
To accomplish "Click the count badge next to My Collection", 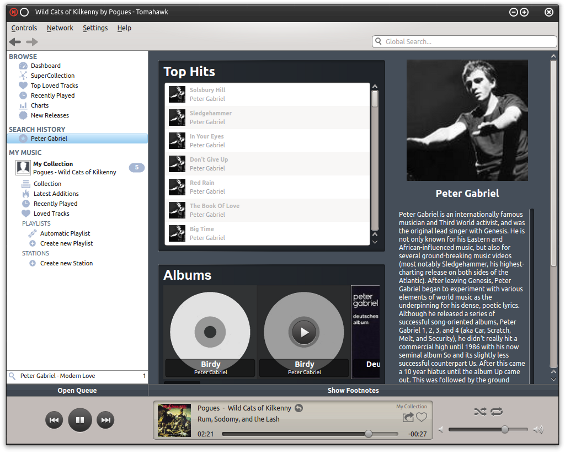I will [137, 168].
